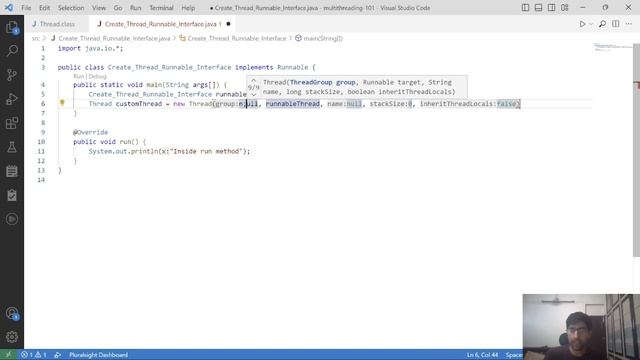The image size is (640, 360).
Task: Open the calendar-like panel icon in activity bar
Action: (12, 171)
